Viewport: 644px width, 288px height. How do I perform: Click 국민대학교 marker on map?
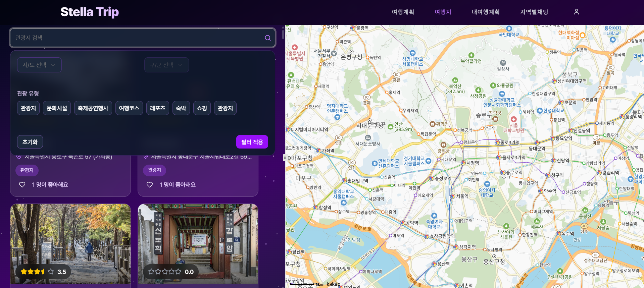[x=509, y=29]
